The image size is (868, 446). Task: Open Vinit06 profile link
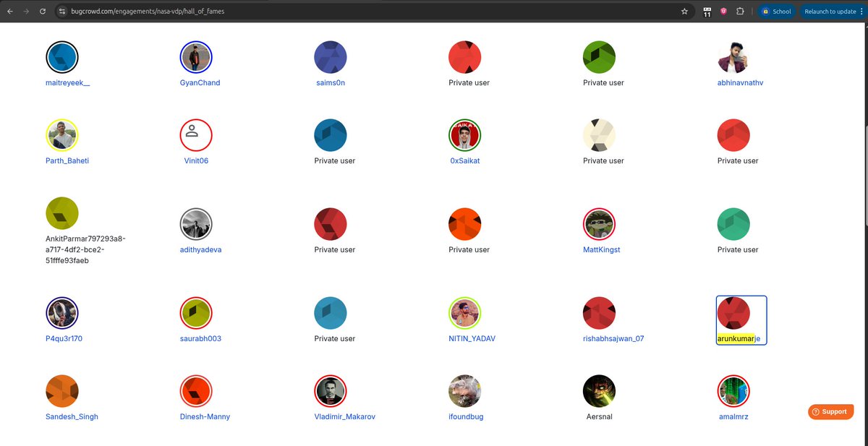[x=196, y=160]
